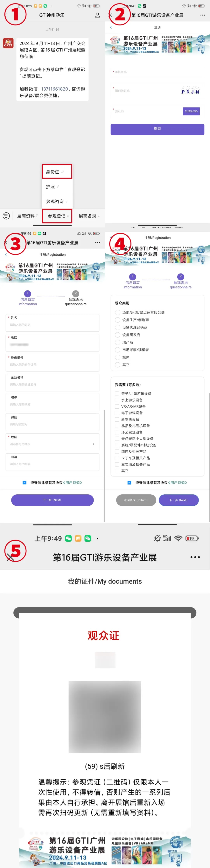
Task: Refresh the P3JN captcha image
Action: (x=190, y=90)
